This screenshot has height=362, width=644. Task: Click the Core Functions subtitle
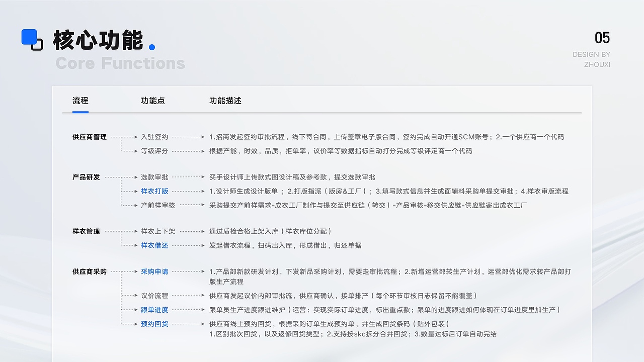[120, 63]
